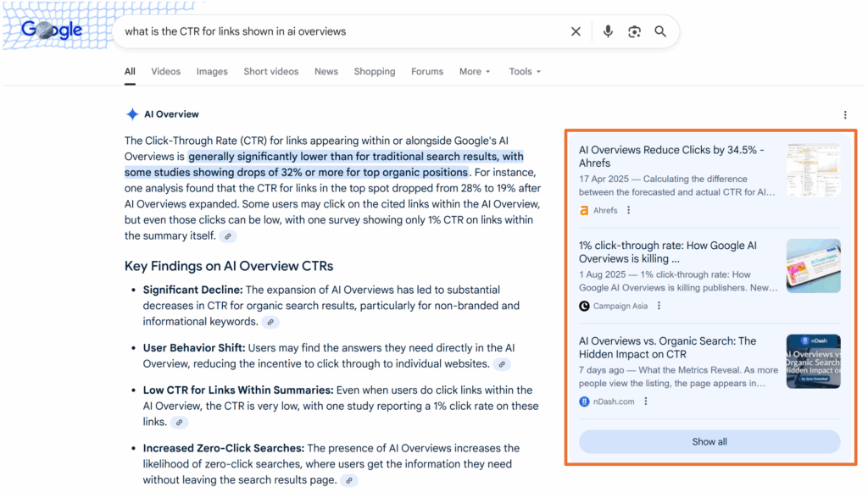Viewport: 868px width, 498px height.
Task: Click Increased Zero-Click Searches label
Action: [x=224, y=448]
